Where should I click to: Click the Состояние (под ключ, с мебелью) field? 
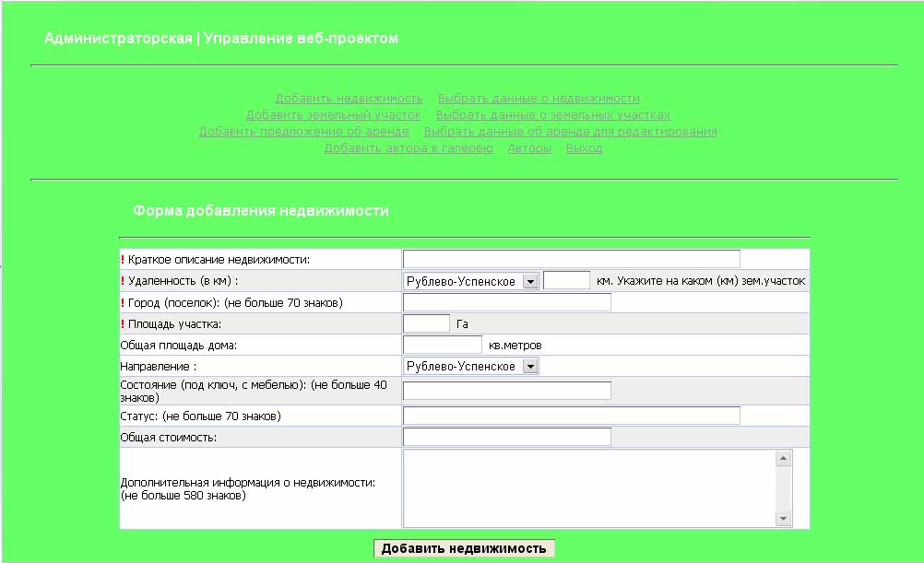[x=507, y=391]
